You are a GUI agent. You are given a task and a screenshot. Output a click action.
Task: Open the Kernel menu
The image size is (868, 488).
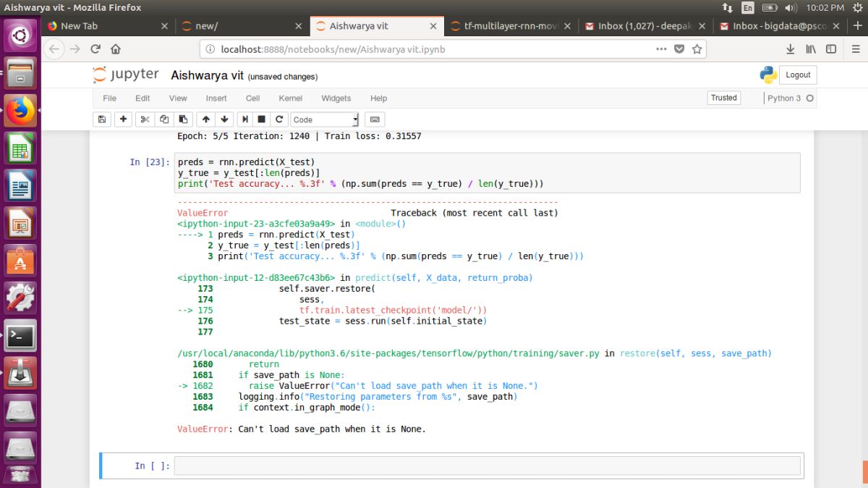click(290, 98)
